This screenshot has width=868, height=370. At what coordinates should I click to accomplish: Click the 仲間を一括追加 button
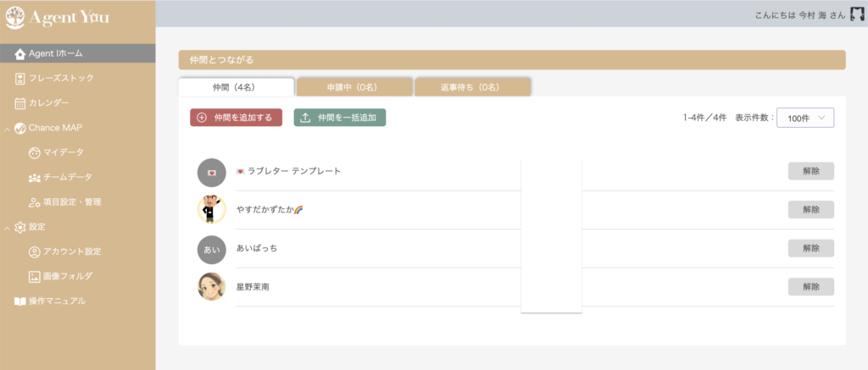point(340,119)
